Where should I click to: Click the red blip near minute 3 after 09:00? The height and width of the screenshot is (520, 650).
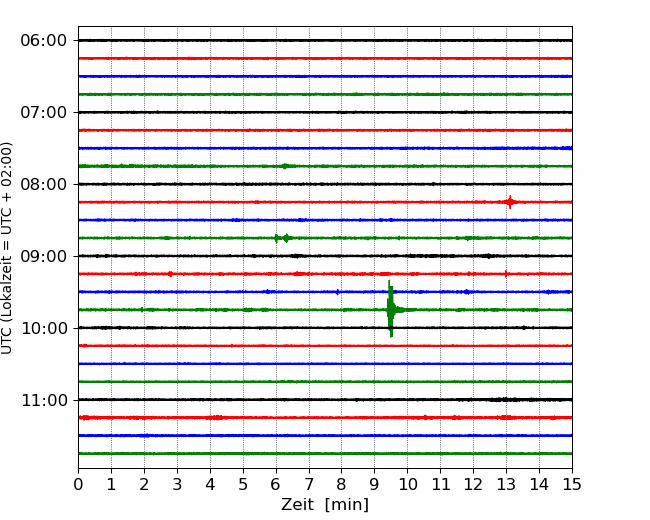click(170, 274)
